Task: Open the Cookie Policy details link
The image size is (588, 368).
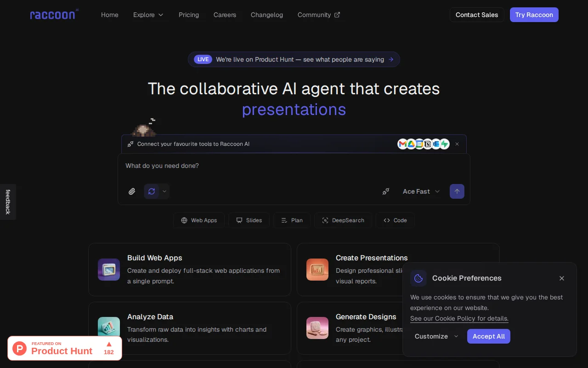Action: tap(459, 318)
